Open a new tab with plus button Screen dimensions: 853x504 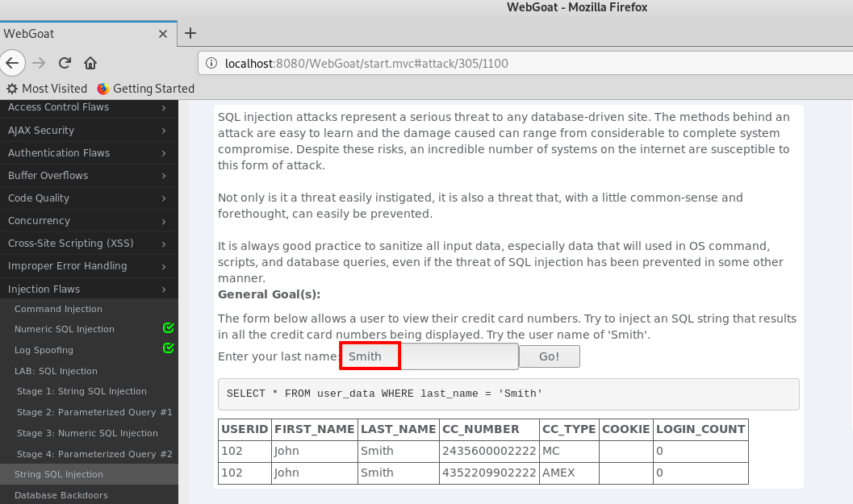[x=190, y=33]
